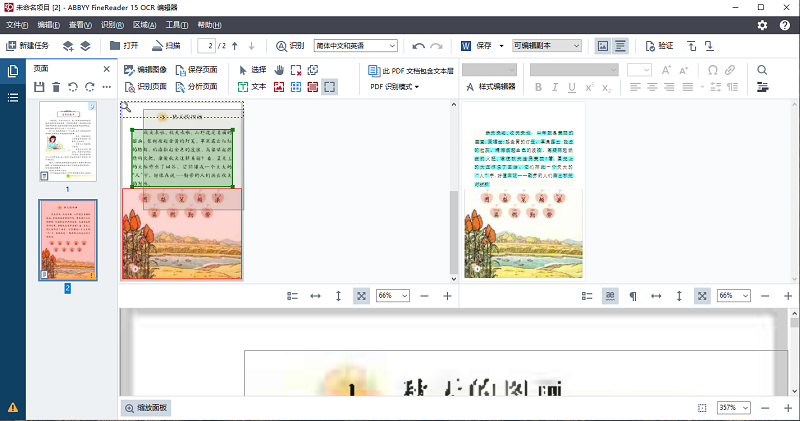Screen dimensions: 800x421
Task: Click Save Page (保存页面)
Action: tap(196, 70)
